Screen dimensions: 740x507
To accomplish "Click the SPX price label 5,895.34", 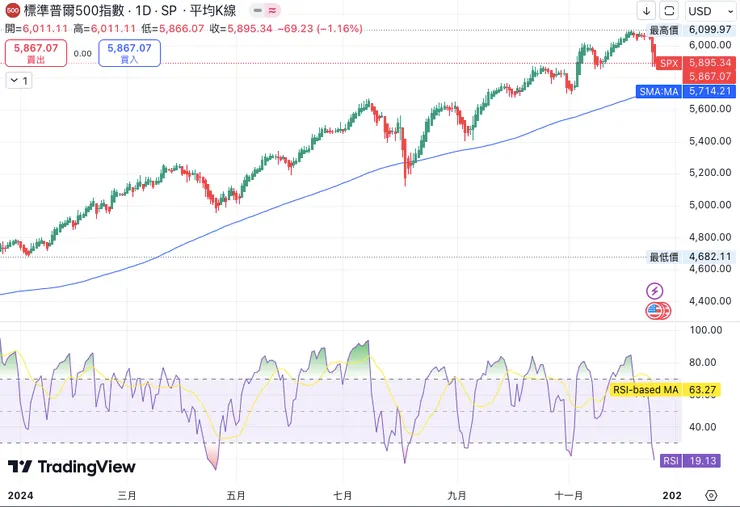I will 696,63.
